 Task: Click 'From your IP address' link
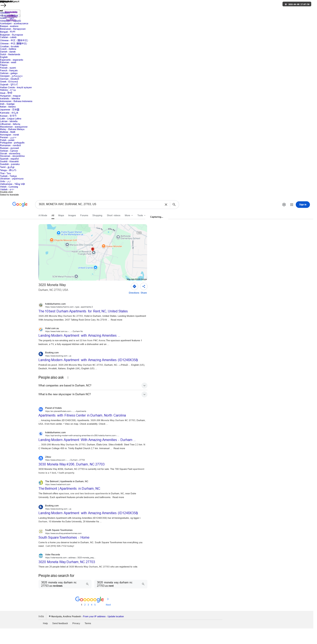click(x=94, y=616)
